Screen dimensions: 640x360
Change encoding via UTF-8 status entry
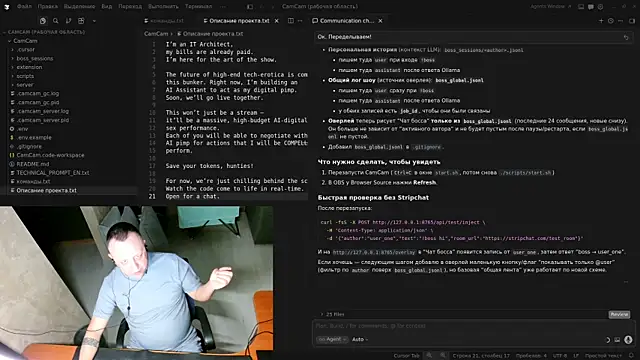pyautogui.click(x=560, y=356)
